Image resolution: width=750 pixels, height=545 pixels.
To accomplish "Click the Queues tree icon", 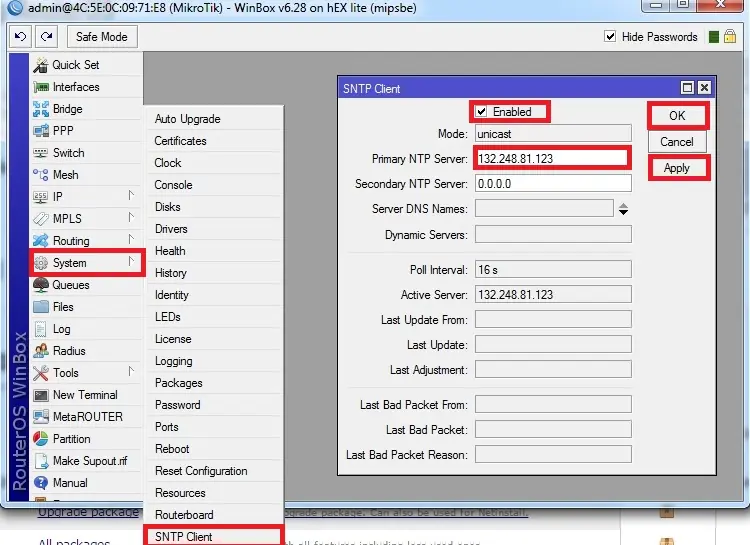I will pyautogui.click(x=41, y=285).
